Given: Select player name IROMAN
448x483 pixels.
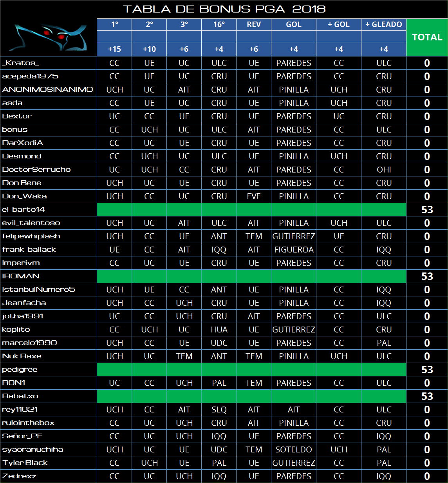Looking at the screenshot, I should coord(21,276).
